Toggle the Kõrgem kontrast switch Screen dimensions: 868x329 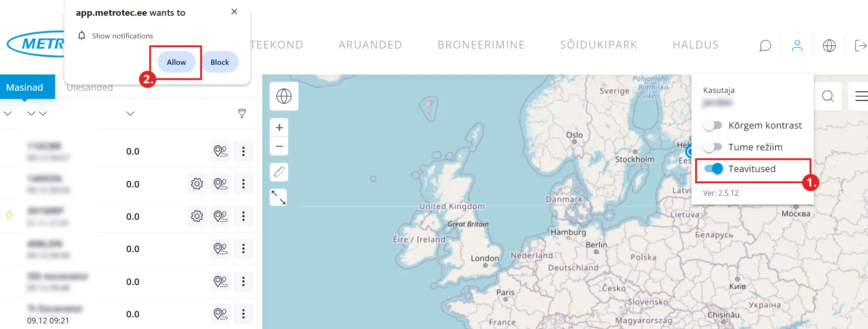(x=713, y=125)
